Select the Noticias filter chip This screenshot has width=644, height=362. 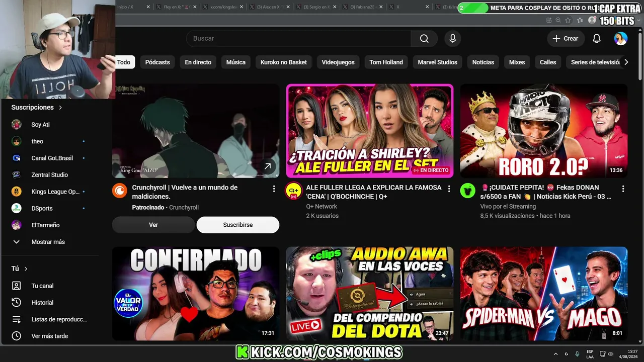click(483, 62)
